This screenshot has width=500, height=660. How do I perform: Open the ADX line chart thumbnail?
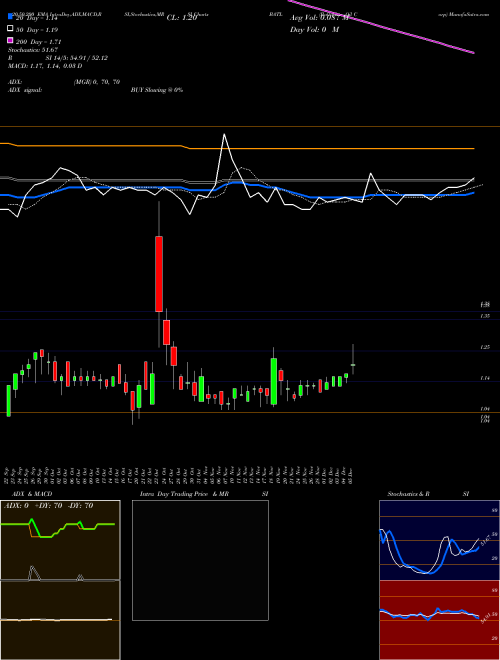60,540
